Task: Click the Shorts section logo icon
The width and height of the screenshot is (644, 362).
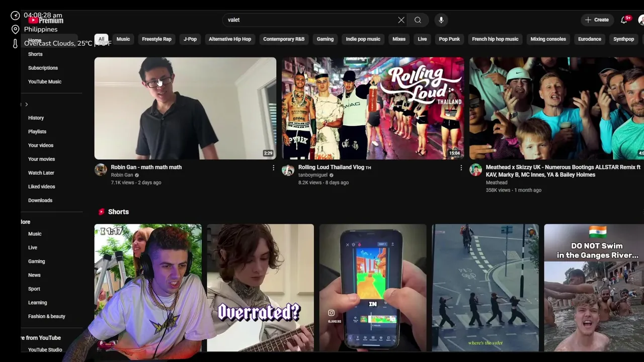Action: coord(102,212)
